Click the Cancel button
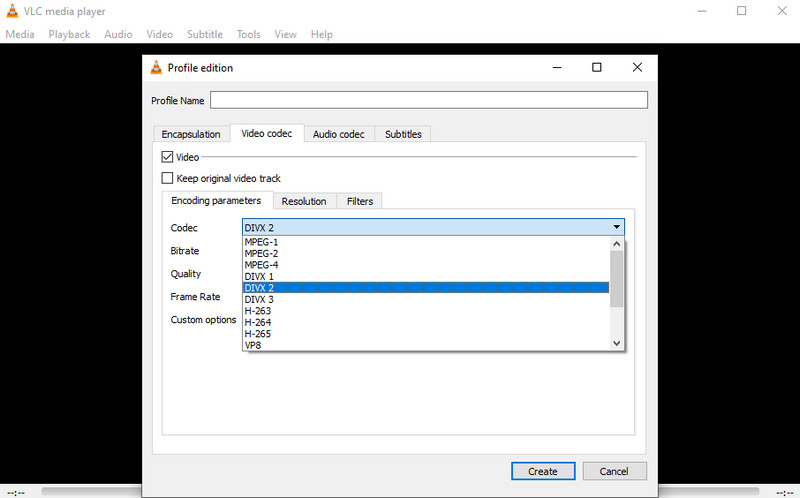 tap(613, 471)
